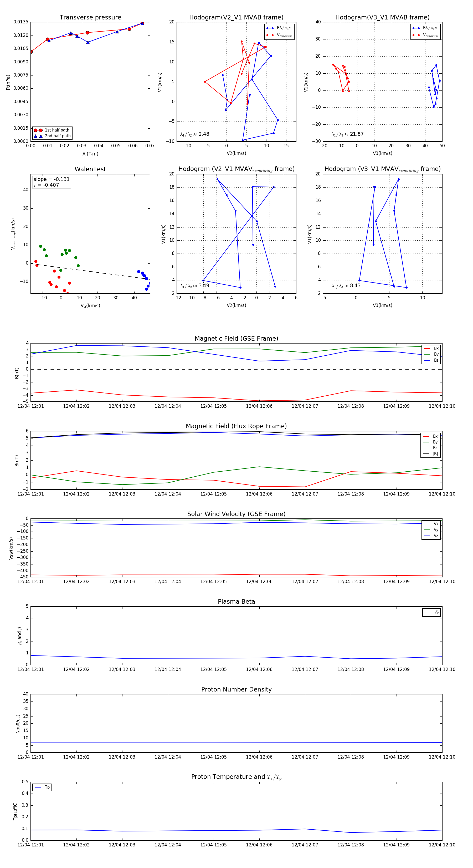Click the '2nd half path' legend entry

coord(52,136)
